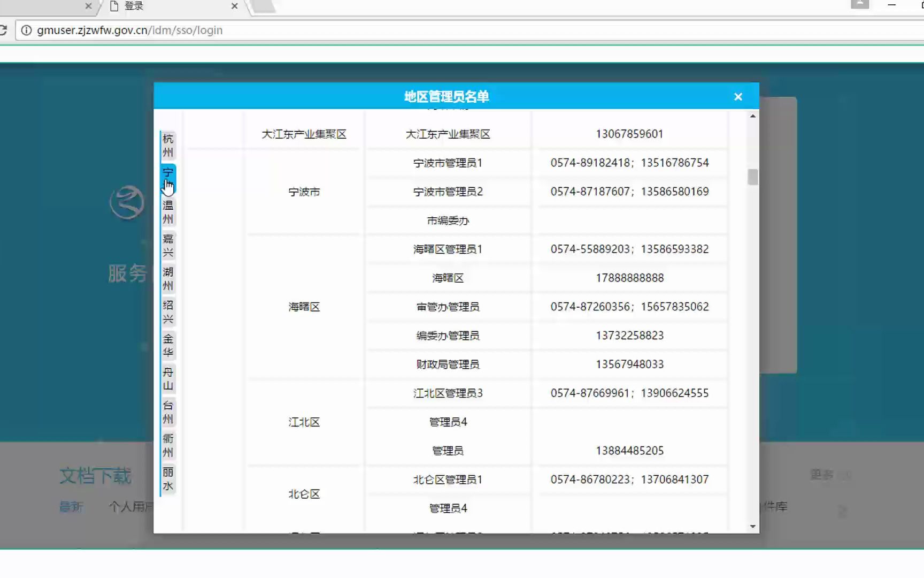Image resolution: width=924 pixels, height=578 pixels.
Task: Click the 个人用户 link
Action: pos(130,507)
